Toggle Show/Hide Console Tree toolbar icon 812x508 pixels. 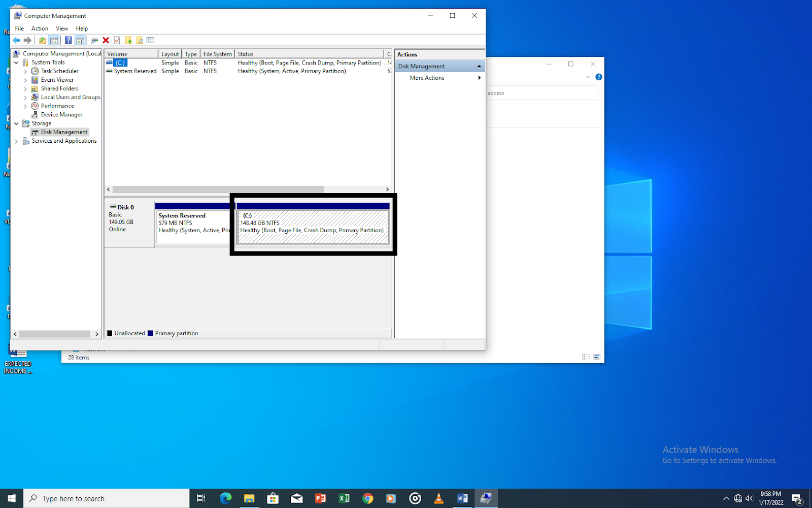54,40
